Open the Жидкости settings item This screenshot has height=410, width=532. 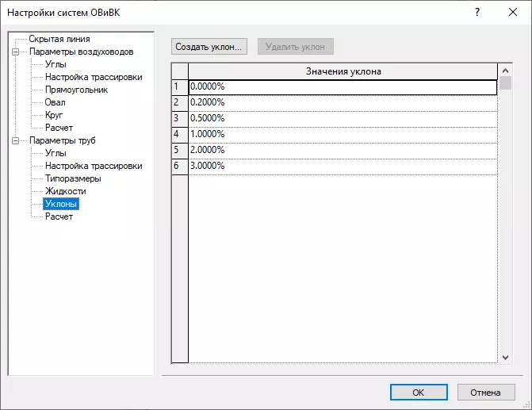tap(66, 191)
